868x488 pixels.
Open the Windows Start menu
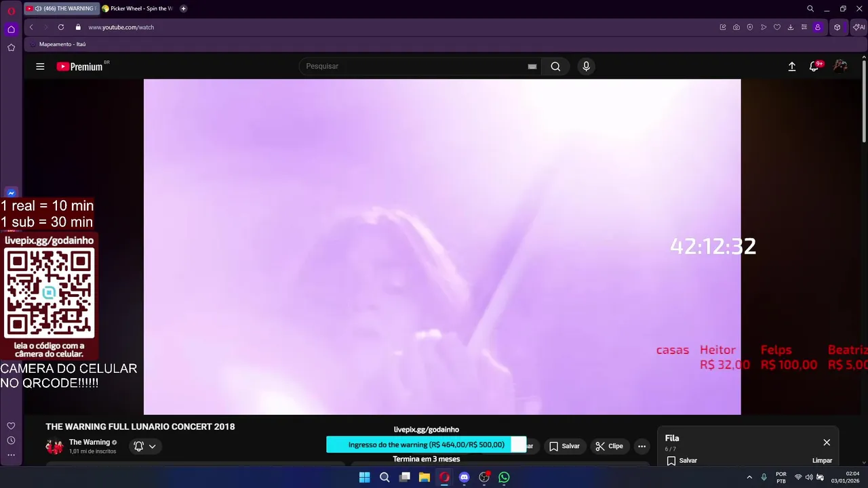(x=364, y=477)
